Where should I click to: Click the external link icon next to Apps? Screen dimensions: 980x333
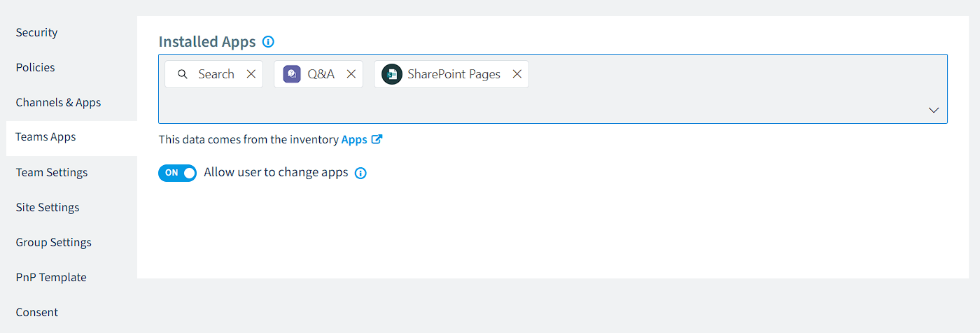click(377, 139)
